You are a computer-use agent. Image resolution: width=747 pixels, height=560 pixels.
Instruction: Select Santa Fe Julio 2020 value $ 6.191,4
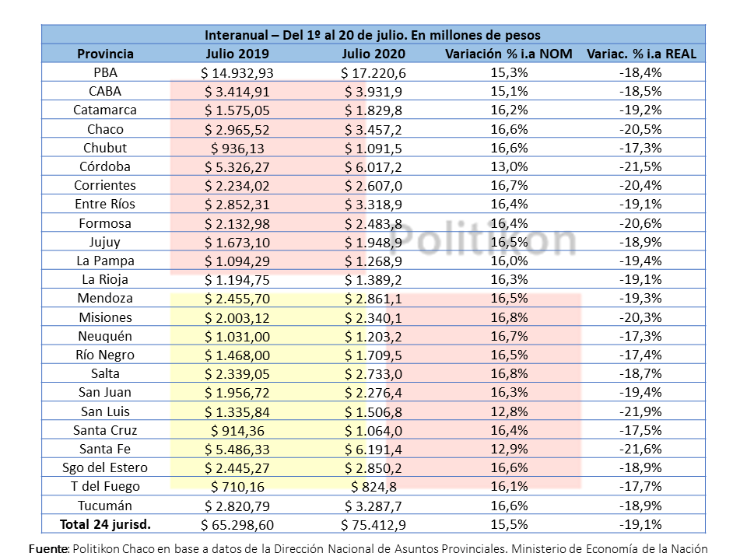coord(373,449)
